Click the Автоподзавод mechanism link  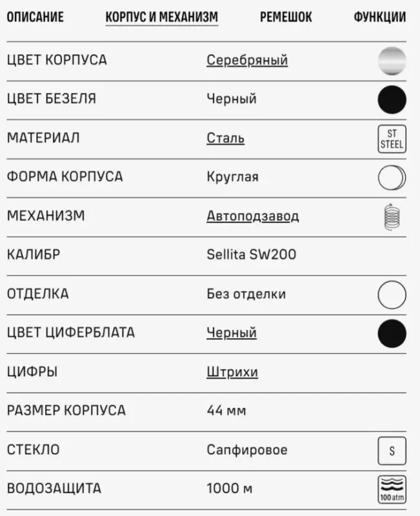coord(253,216)
